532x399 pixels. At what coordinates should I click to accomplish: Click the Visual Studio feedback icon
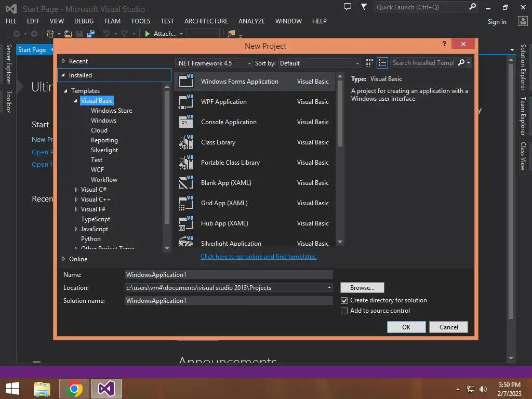[x=348, y=7]
